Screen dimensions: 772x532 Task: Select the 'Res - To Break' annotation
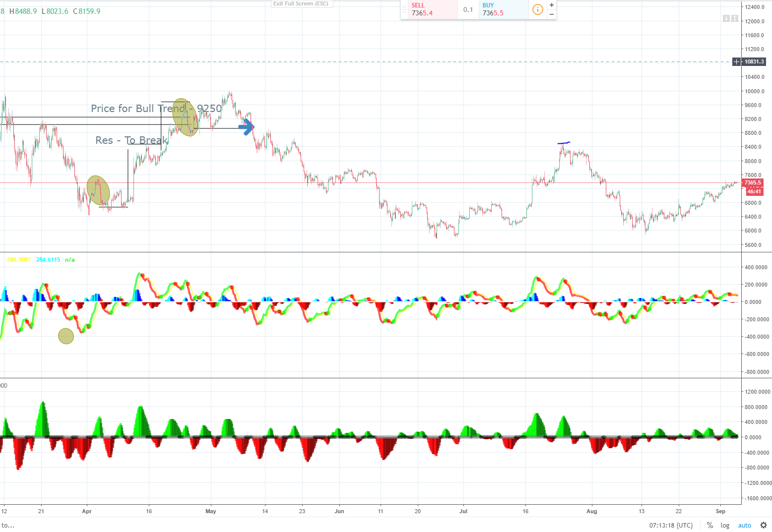point(132,140)
